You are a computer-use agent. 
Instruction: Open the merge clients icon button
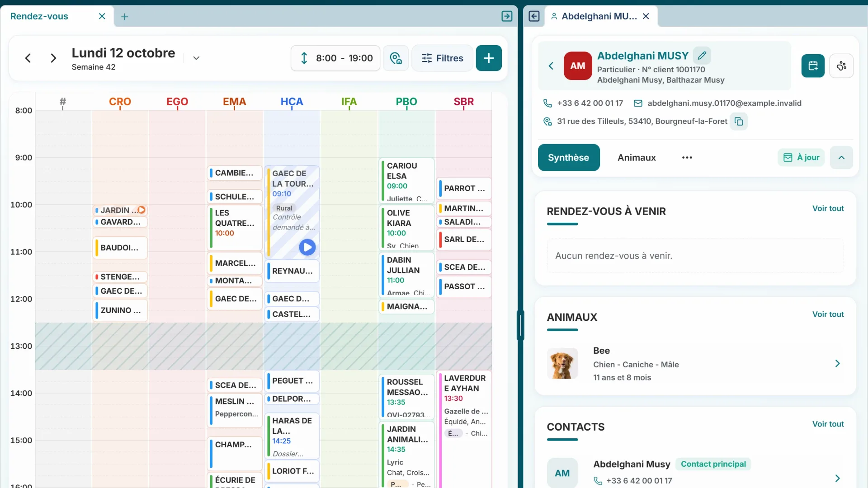pyautogui.click(x=841, y=66)
